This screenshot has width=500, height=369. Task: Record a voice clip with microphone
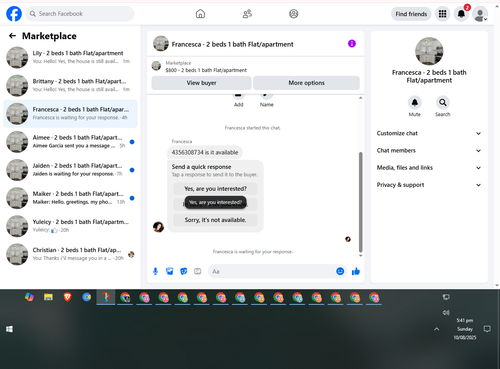pos(155,271)
